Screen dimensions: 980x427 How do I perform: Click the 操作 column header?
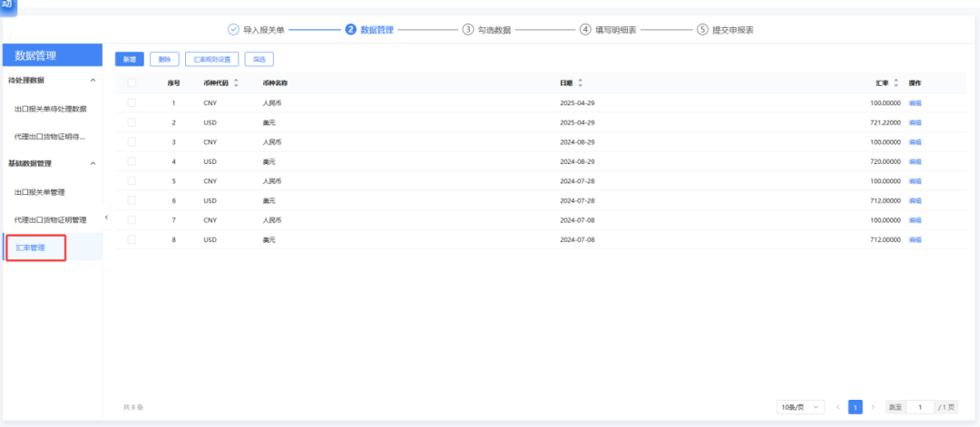(915, 83)
